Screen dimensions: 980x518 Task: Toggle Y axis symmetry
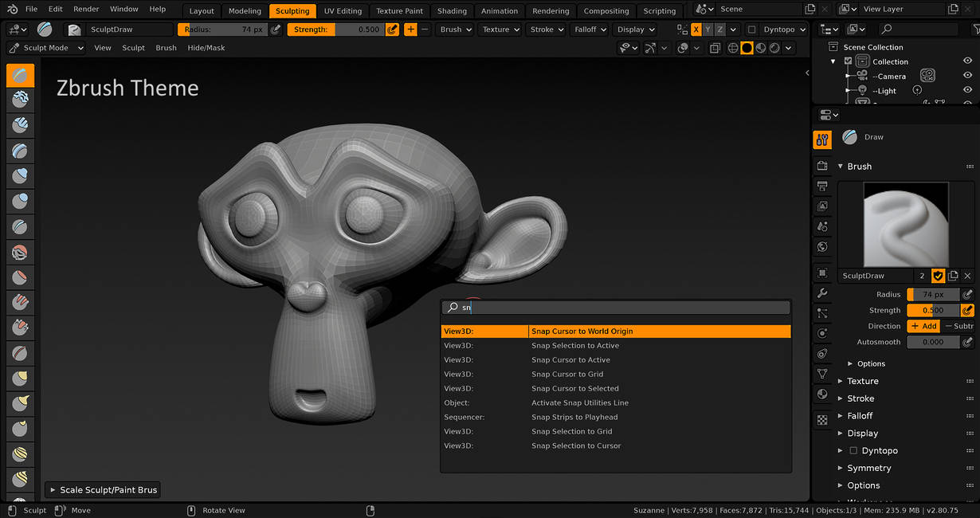708,29
